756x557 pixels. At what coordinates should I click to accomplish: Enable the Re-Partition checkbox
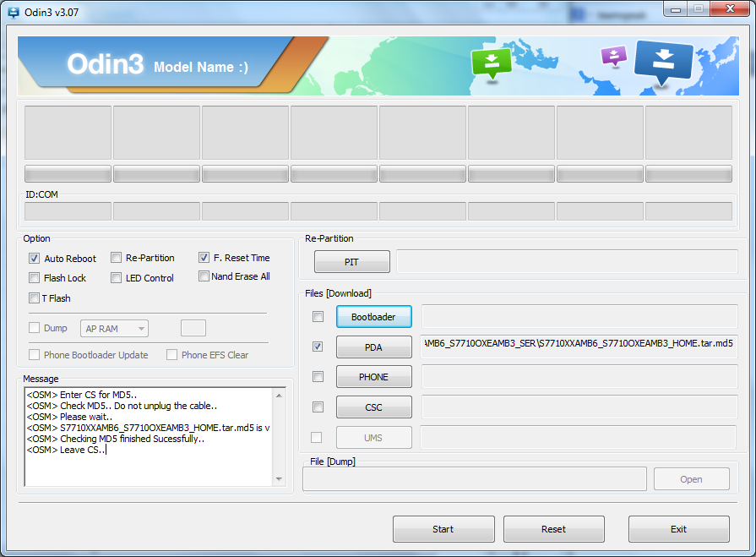point(116,258)
